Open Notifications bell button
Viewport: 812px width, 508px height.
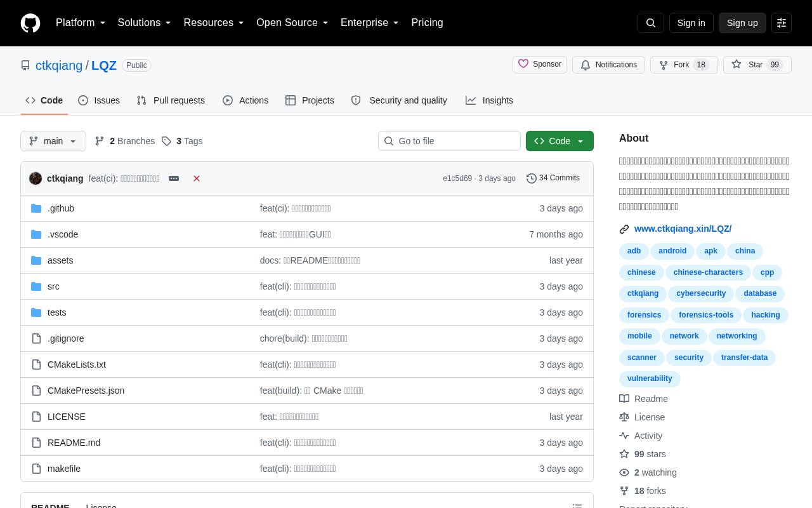pyautogui.click(x=609, y=65)
